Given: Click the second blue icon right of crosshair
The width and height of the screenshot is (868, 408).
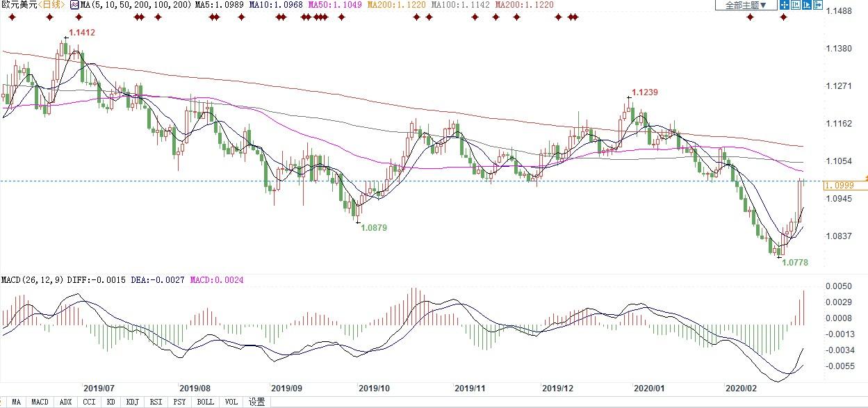Looking at the screenshot, I should [796, 5].
